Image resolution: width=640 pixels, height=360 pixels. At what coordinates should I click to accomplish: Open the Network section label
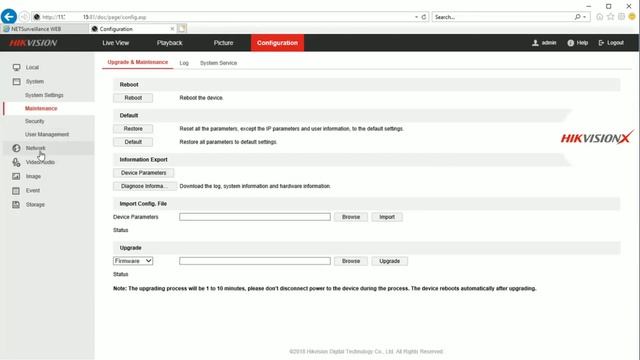click(36, 148)
